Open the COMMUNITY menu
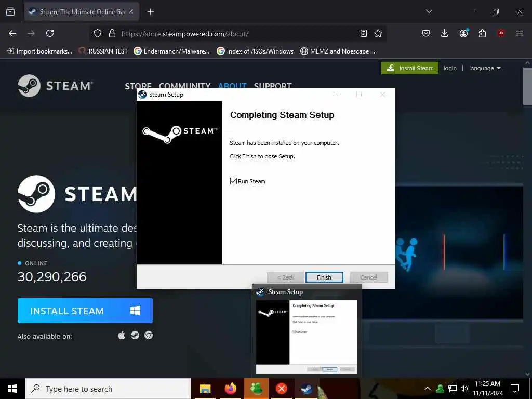Screen dimensions: 532x399 pos(184,86)
